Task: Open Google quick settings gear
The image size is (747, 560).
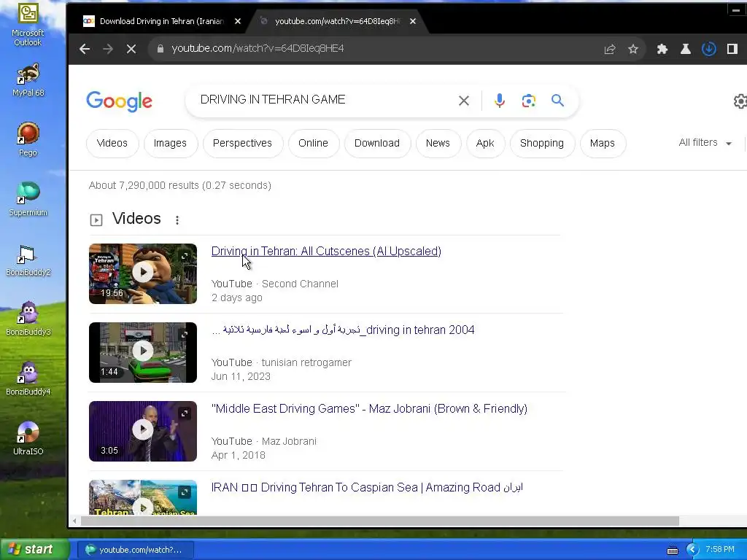Action: (x=740, y=101)
